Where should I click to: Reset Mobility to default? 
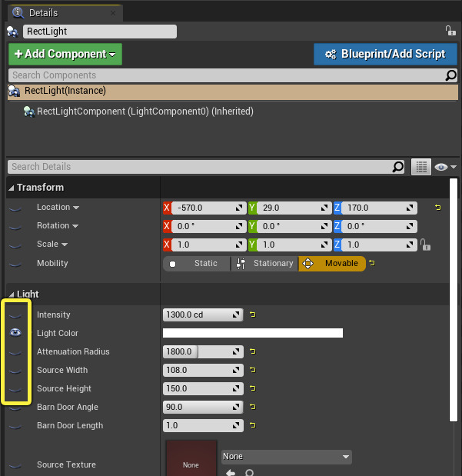[372, 263]
